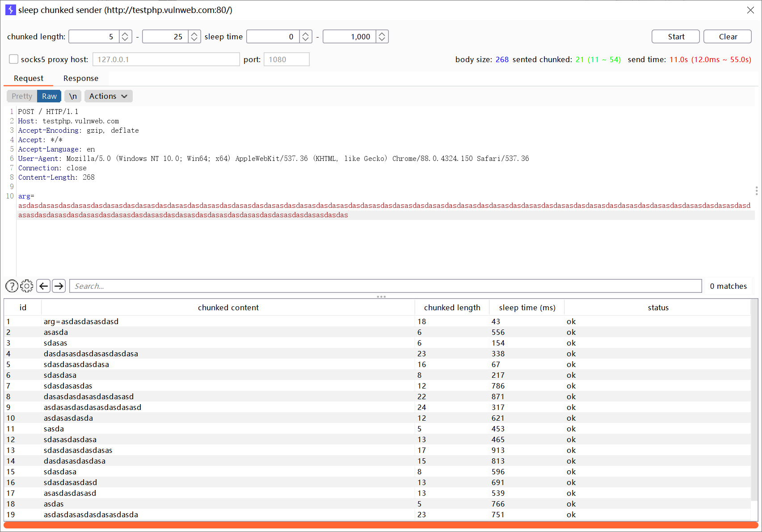Sort by sleep time (ms) column header
Image resolution: width=762 pixels, height=532 pixels.
pos(527,308)
